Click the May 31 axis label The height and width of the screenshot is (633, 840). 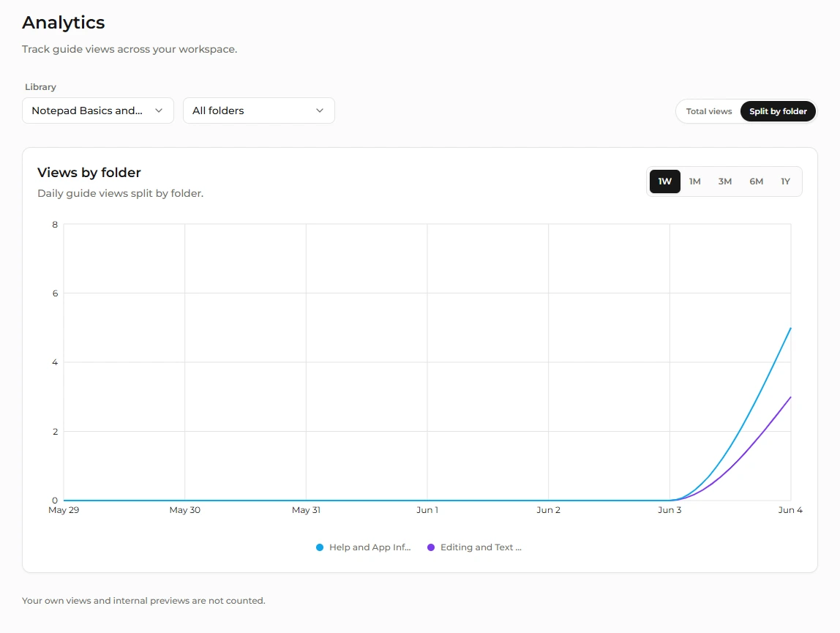pyautogui.click(x=306, y=510)
